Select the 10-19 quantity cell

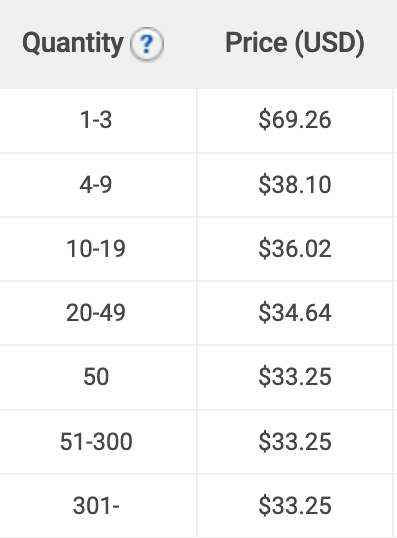click(98, 249)
